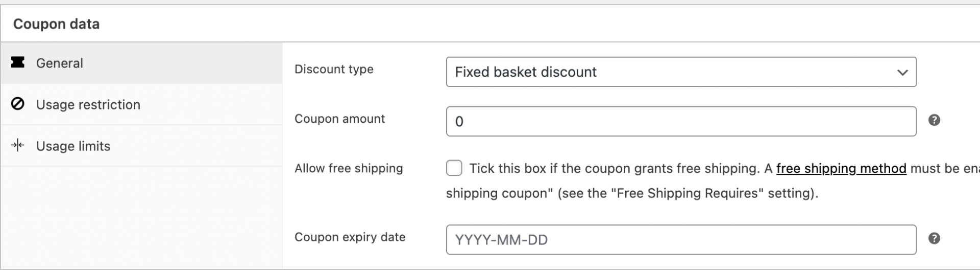Click the help icon next to Coupon amount
The height and width of the screenshot is (270, 980).
pyautogui.click(x=934, y=120)
